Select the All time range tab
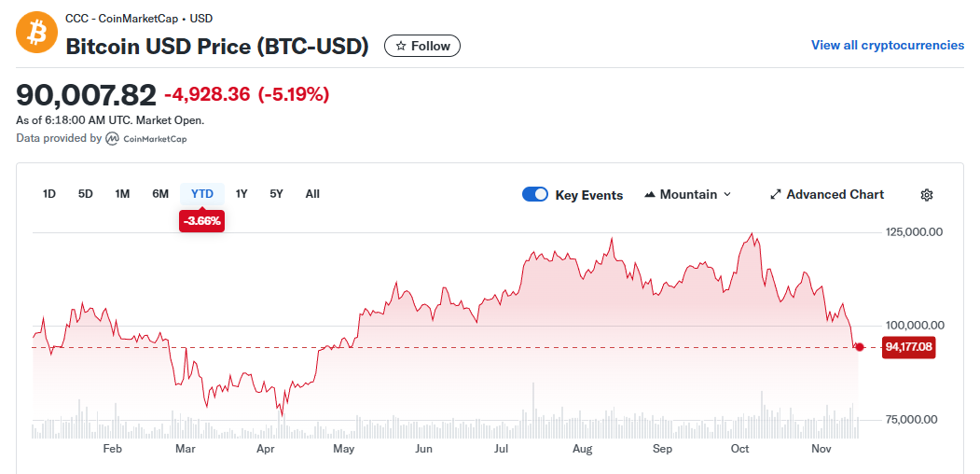980x474 pixels. tap(312, 194)
